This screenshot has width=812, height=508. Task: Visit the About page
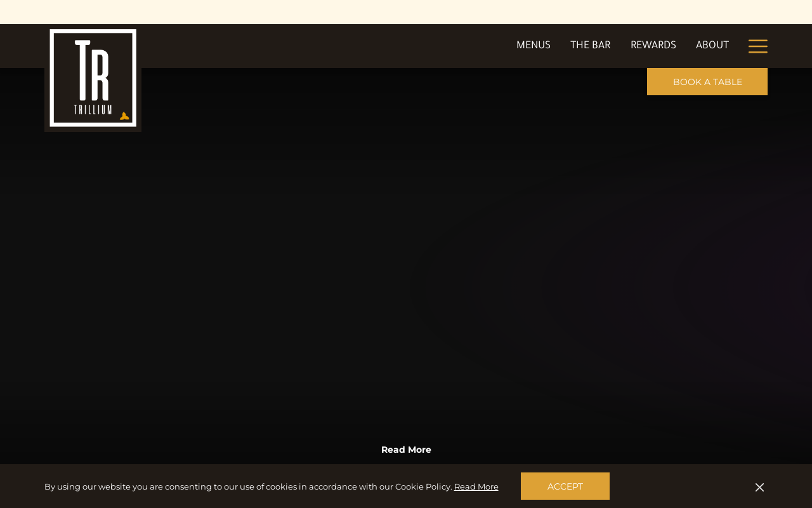pos(712,45)
